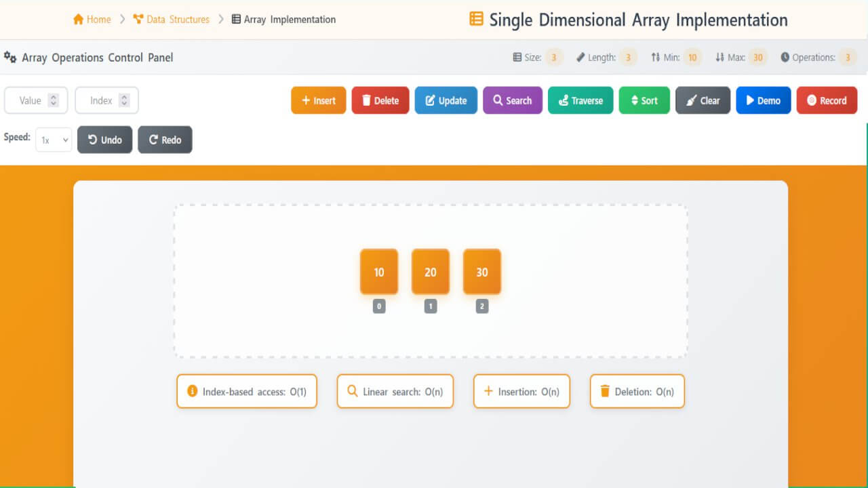The image size is (868, 488).
Task: Click the Operations stat value 3
Action: point(848,58)
